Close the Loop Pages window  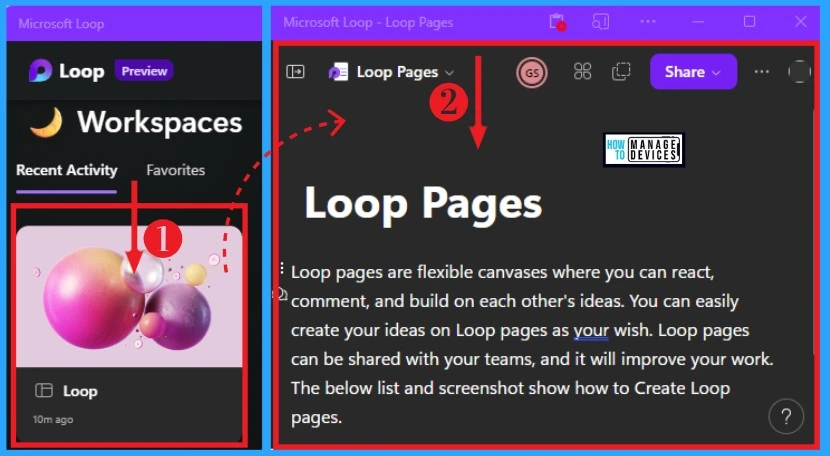click(x=800, y=22)
